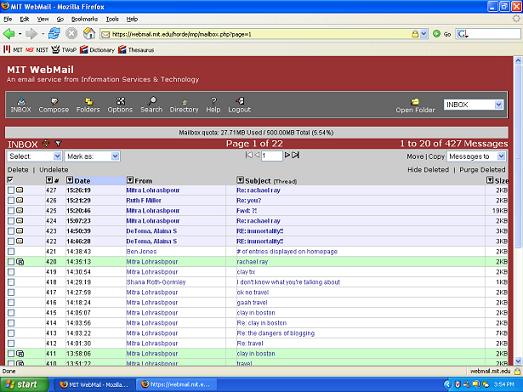
Task: Go to previous message page
Action: coord(257,155)
